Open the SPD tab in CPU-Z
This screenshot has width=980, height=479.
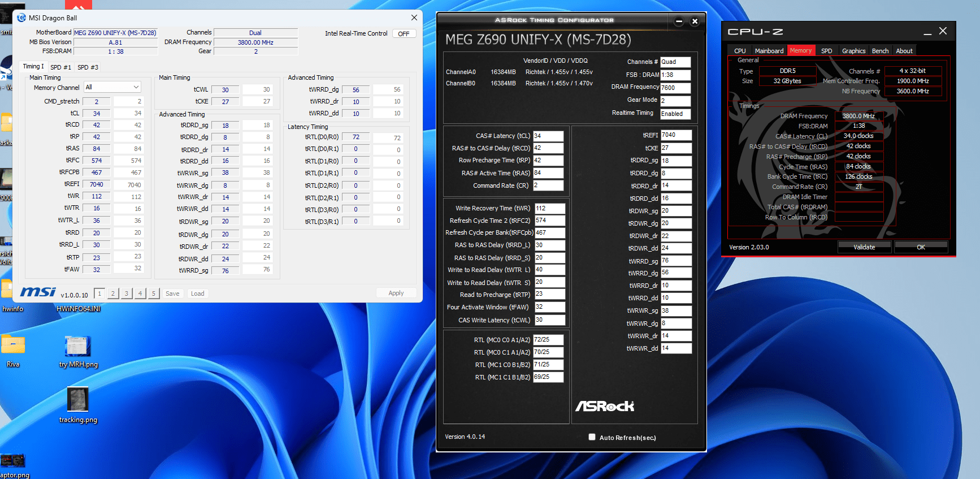click(826, 51)
